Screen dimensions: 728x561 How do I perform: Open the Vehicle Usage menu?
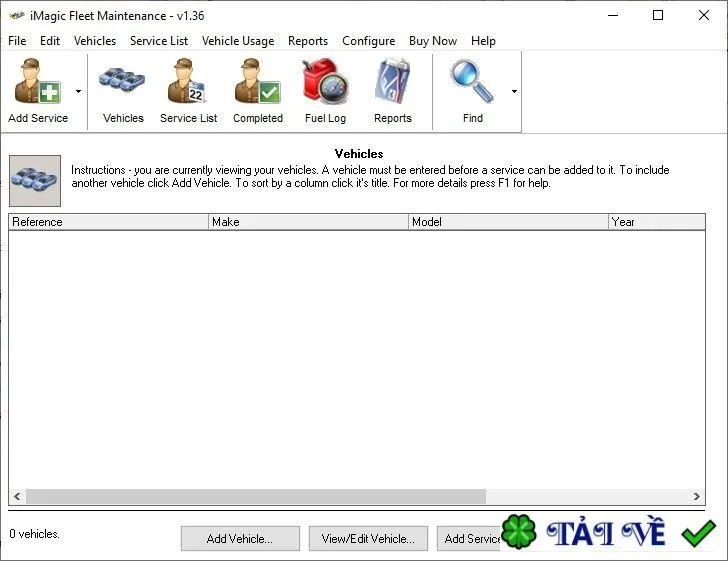coord(238,41)
